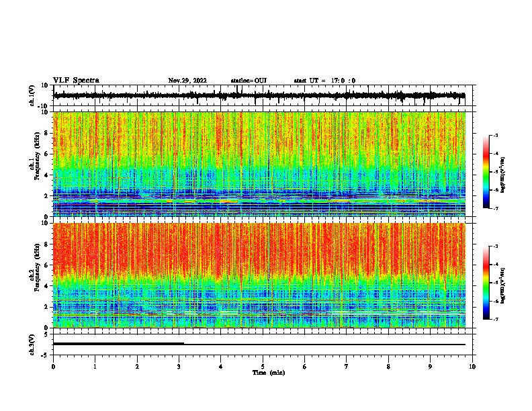
Task: Click the ch.1(V) waveform axis label
Action: [x=32, y=95]
